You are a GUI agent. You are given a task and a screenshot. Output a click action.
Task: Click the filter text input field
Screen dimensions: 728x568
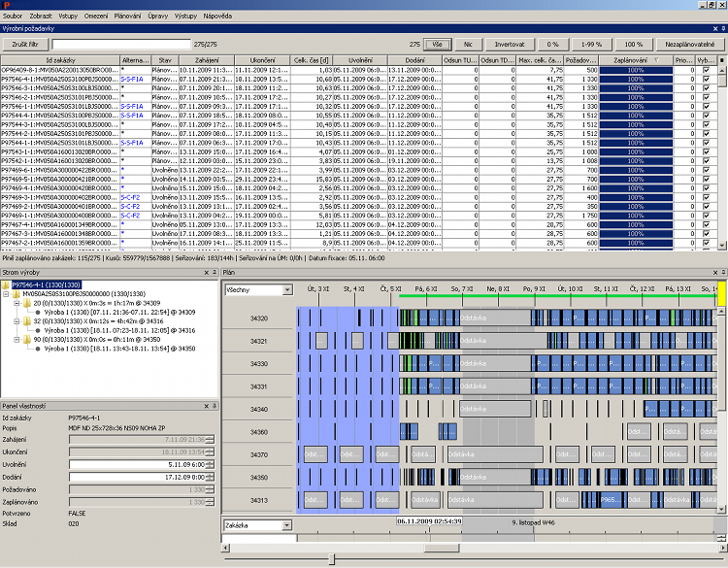(121, 45)
